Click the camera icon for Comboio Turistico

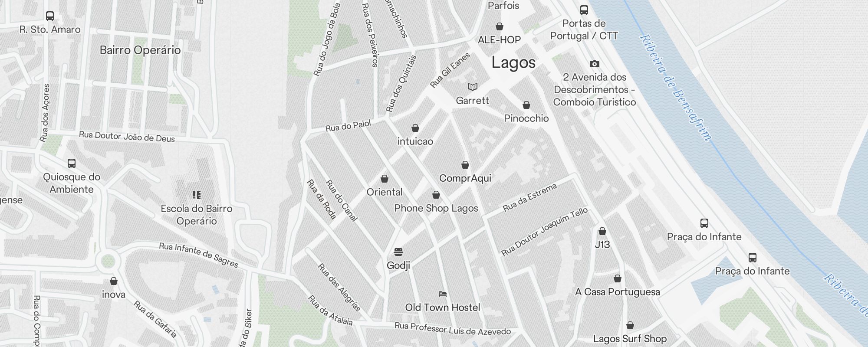[595, 64]
